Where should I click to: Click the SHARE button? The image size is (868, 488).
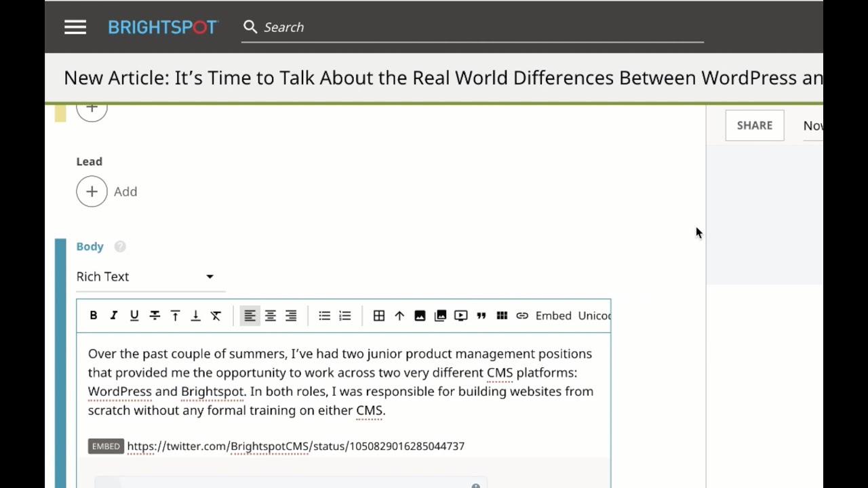click(755, 125)
